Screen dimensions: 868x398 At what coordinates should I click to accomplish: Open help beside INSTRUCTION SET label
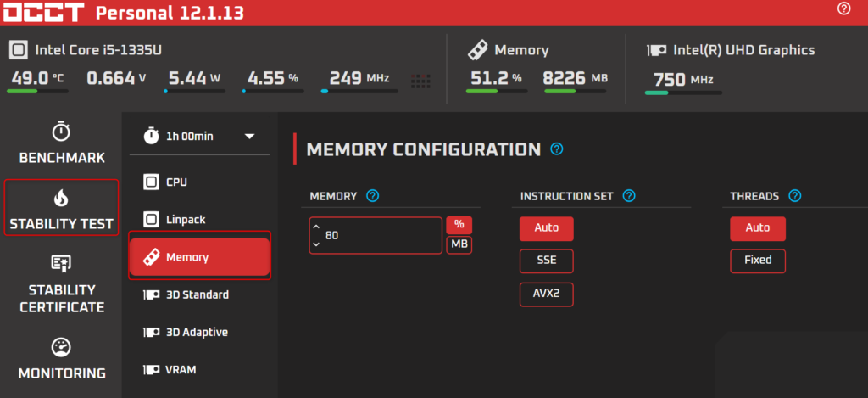click(x=629, y=196)
